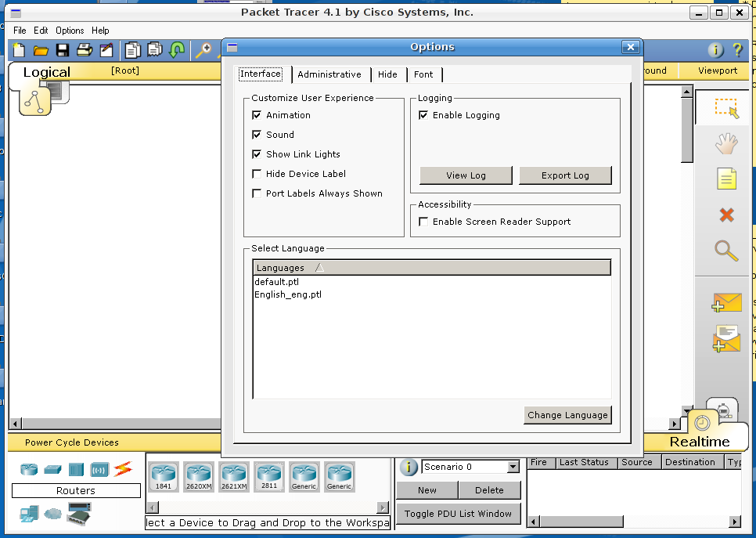Select the Hubs device category icon
This screenshot has width=756, height=538.
[x=76, y=469]
